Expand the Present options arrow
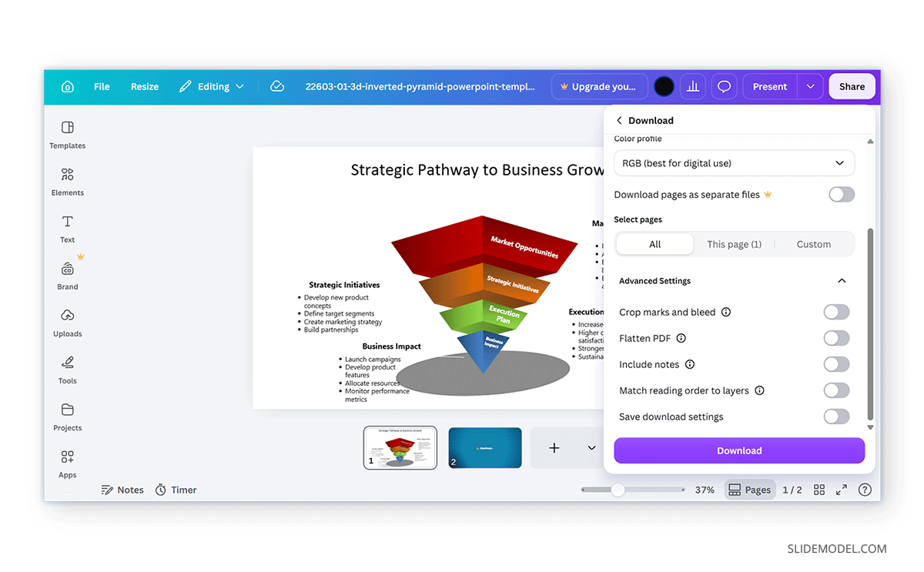This screenshot has width=924, height=572. [x=810, y=87]
